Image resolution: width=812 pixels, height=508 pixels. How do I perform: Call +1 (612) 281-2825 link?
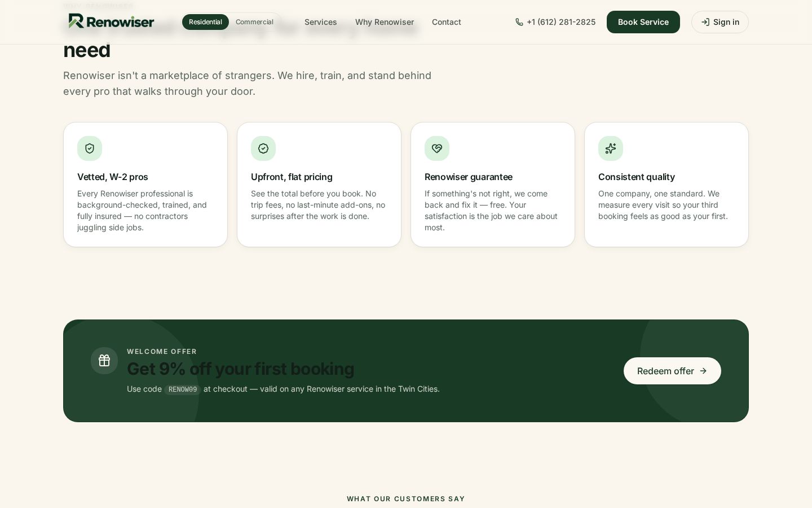pyautogui.click(x=555, y=22)
